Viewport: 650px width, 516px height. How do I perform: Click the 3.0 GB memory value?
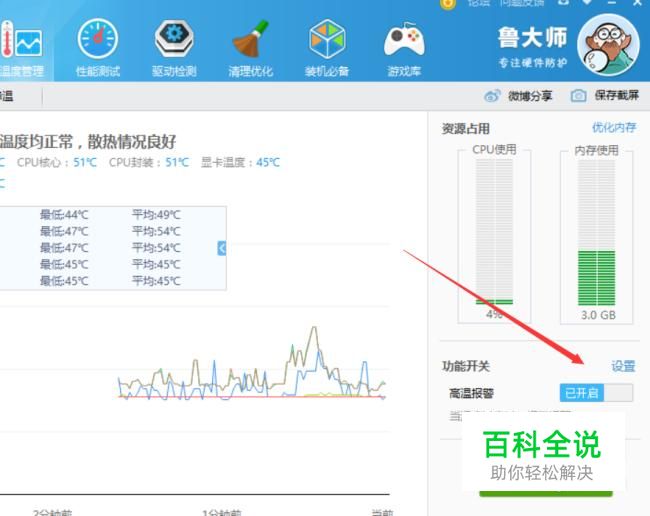point(598,315)
